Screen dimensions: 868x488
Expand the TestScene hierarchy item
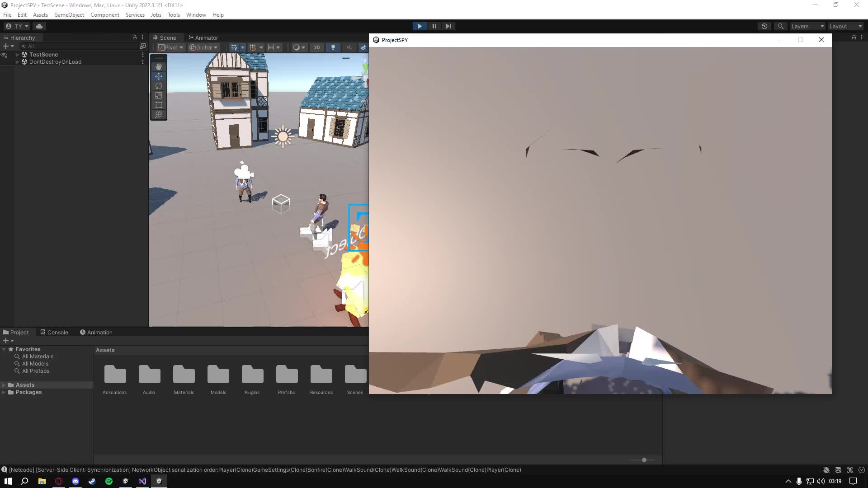point(17,55)
